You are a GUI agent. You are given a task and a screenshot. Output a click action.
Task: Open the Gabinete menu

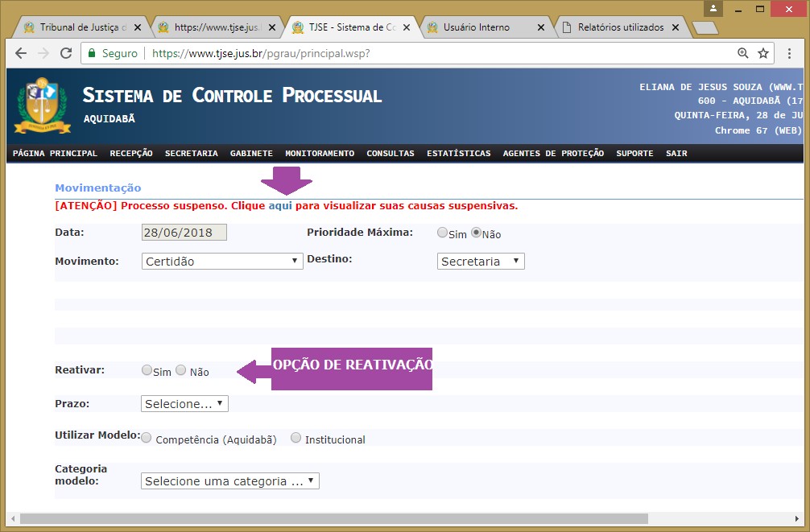click(x=251, y=153)
